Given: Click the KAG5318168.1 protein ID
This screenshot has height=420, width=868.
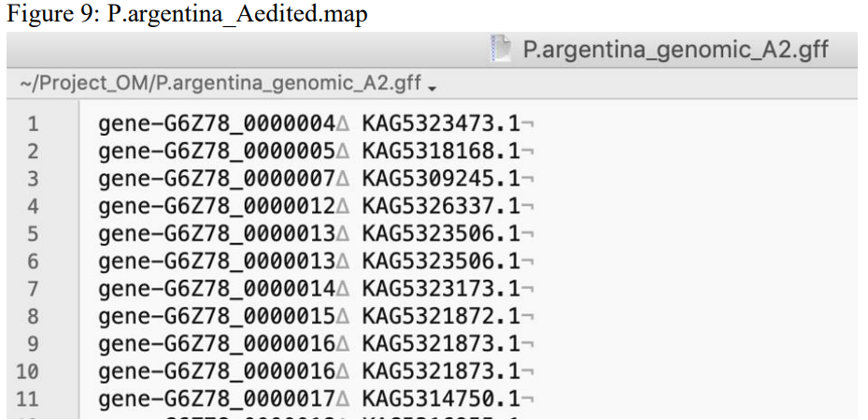Looking at the screenshot, I should click(441, 152).
